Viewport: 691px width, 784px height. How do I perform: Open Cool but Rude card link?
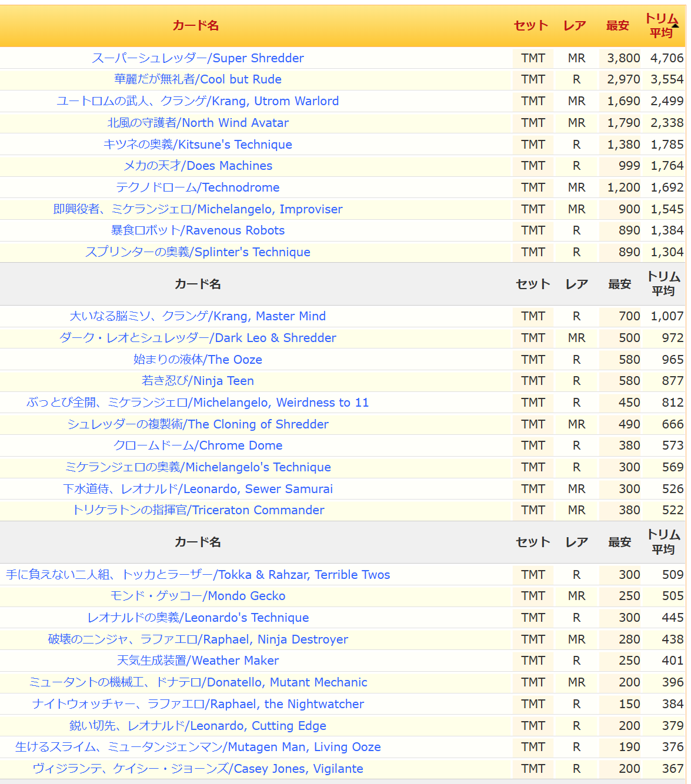(198, 79)
